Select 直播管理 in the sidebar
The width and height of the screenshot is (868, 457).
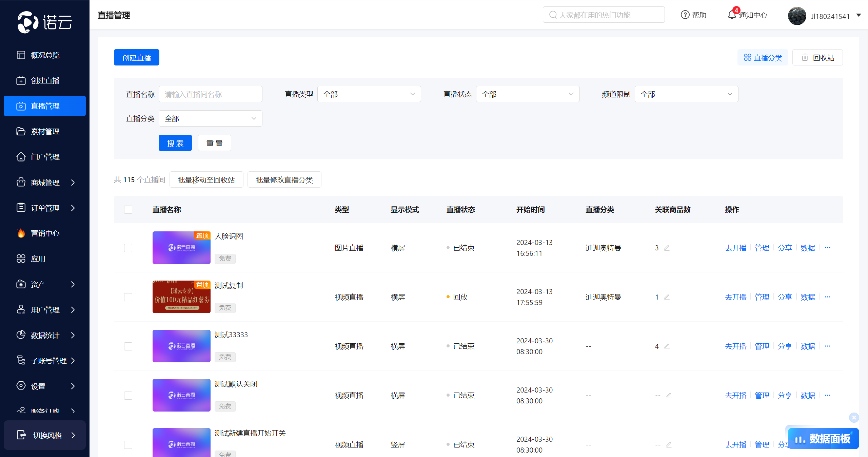[45, 106]
